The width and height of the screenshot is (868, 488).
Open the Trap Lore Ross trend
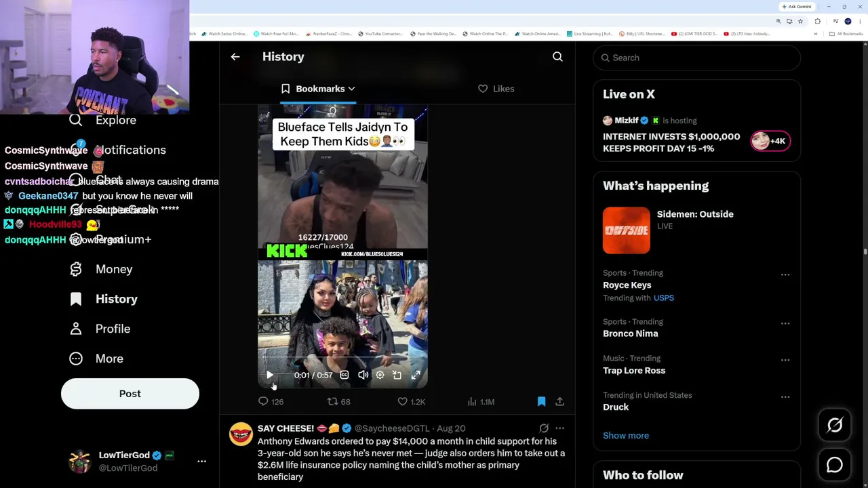[x=634, y=371]
